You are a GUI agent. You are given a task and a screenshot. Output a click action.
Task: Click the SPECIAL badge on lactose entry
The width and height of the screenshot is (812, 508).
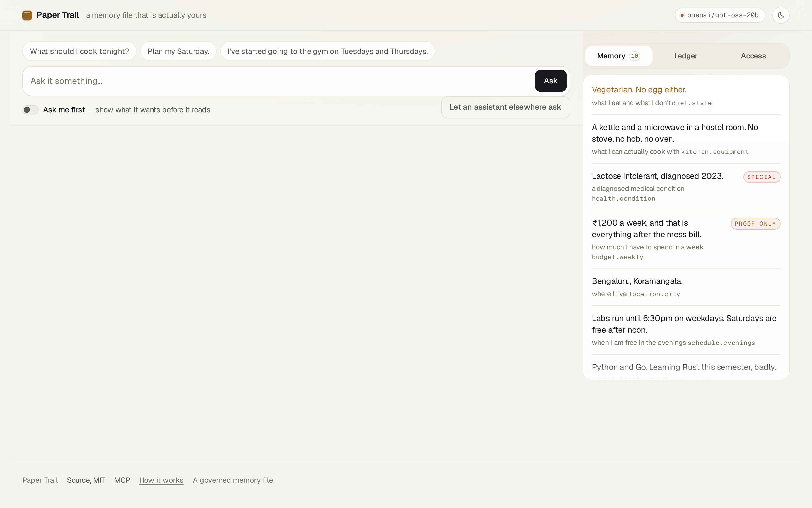point(762,177)
